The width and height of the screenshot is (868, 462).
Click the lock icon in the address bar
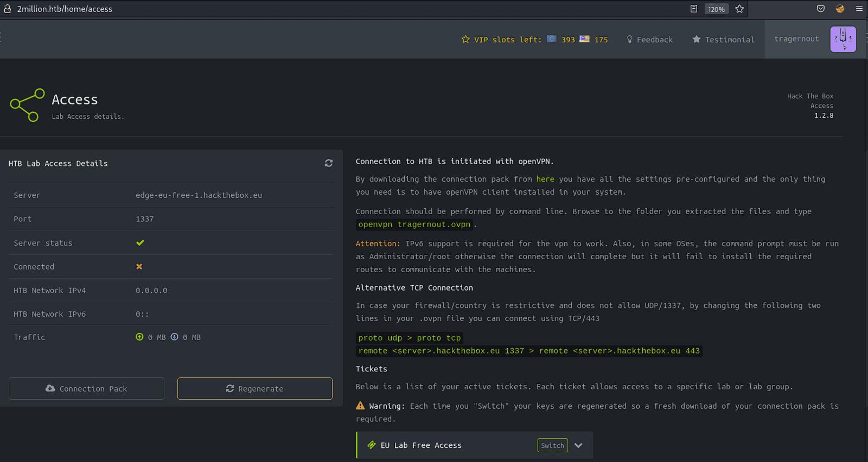(8, 9)
